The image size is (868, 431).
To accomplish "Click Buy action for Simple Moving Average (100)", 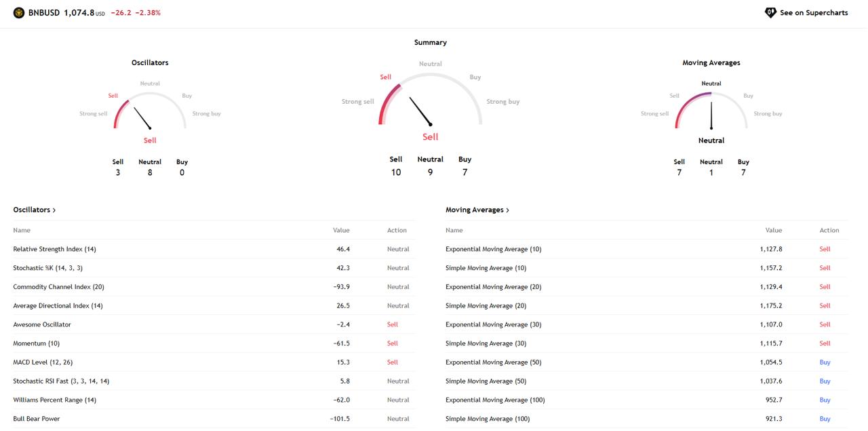I will click(825, 419).
